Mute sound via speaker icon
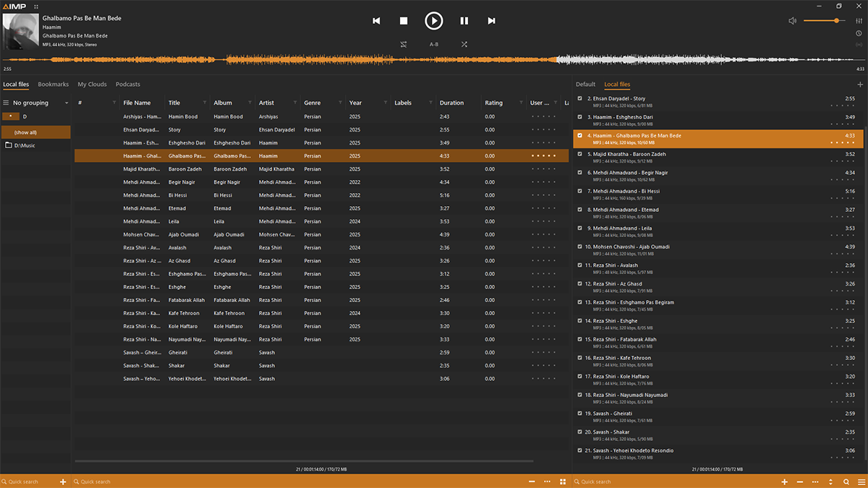868x488 pixels. point(793,21)
